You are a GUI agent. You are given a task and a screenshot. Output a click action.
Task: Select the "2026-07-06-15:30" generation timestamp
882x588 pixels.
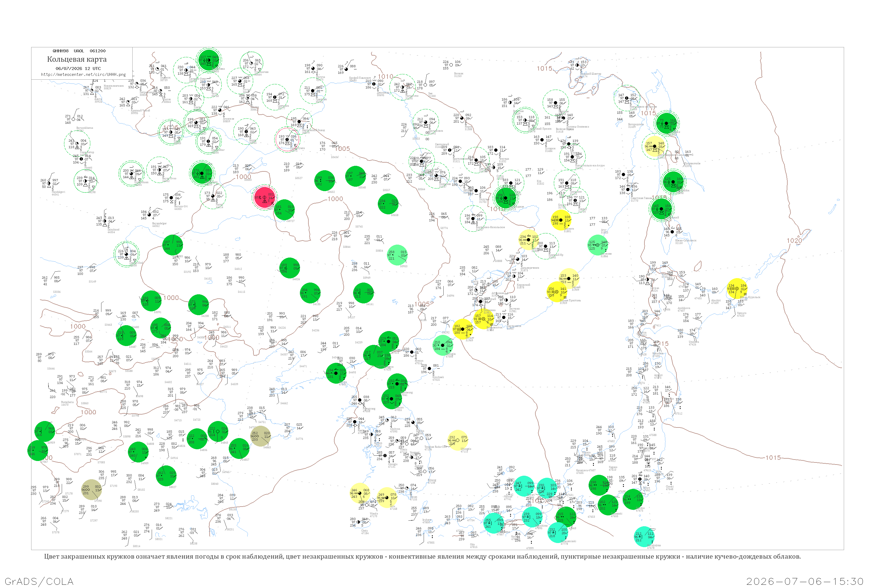click(x=805, y=581)
